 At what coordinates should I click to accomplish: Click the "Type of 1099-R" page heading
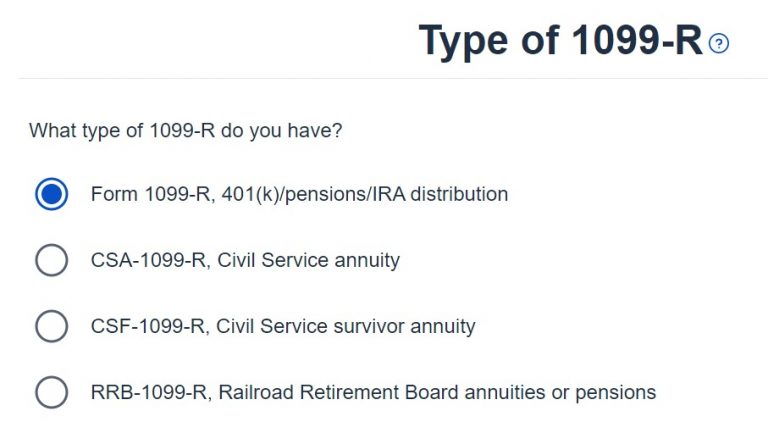point(560,42)
